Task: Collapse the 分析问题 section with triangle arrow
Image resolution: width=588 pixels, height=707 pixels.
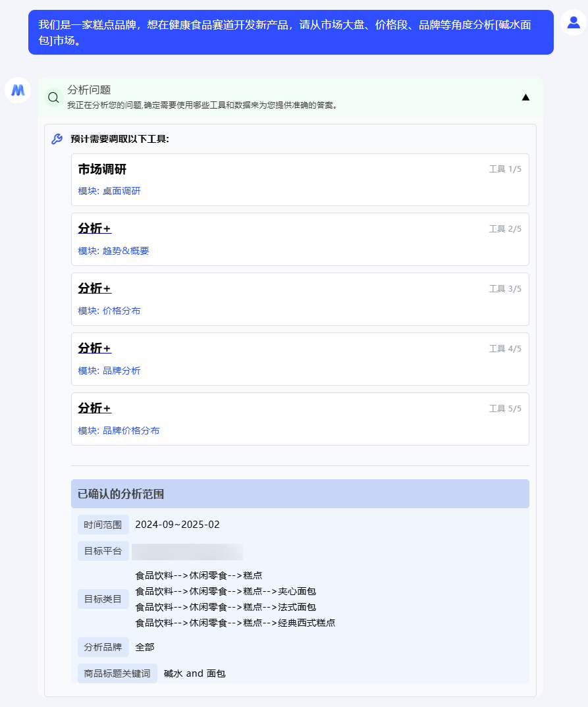Action: pos(525,97)
